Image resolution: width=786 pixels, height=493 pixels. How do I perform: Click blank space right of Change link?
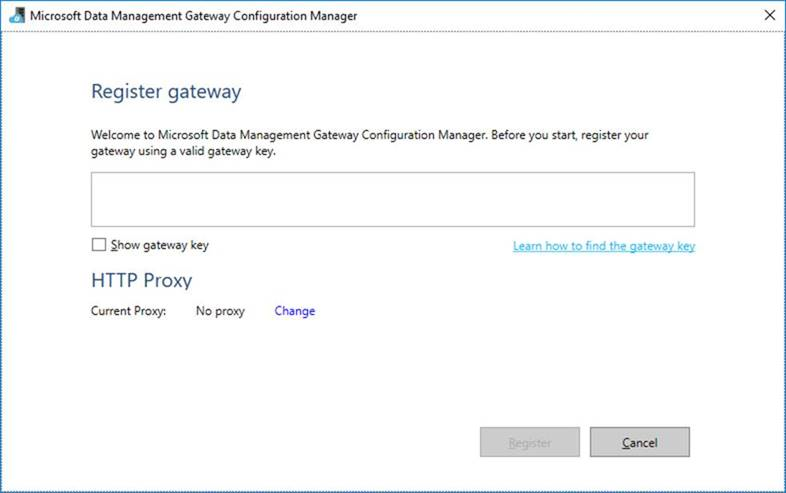pyautogui.click(x=500, y=311)
